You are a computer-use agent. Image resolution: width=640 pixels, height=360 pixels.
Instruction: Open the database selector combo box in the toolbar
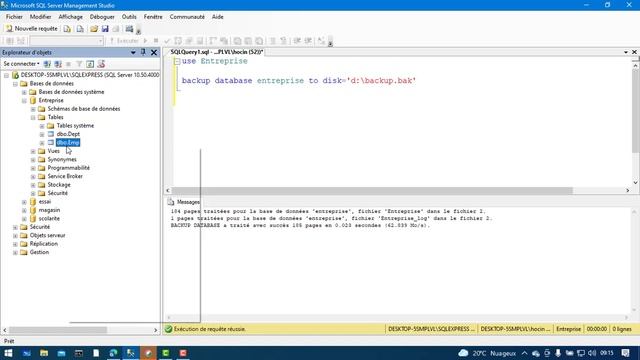[x=66, y=41]
